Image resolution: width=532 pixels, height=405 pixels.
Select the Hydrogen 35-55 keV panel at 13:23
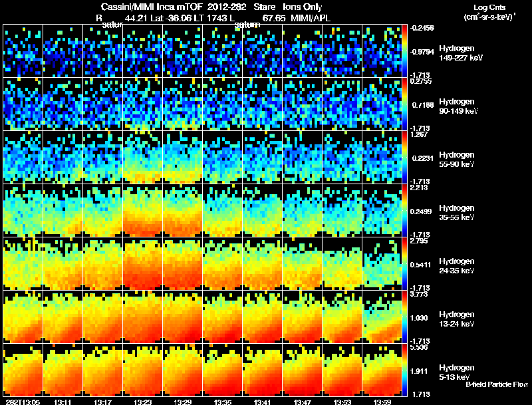(142, 210)
